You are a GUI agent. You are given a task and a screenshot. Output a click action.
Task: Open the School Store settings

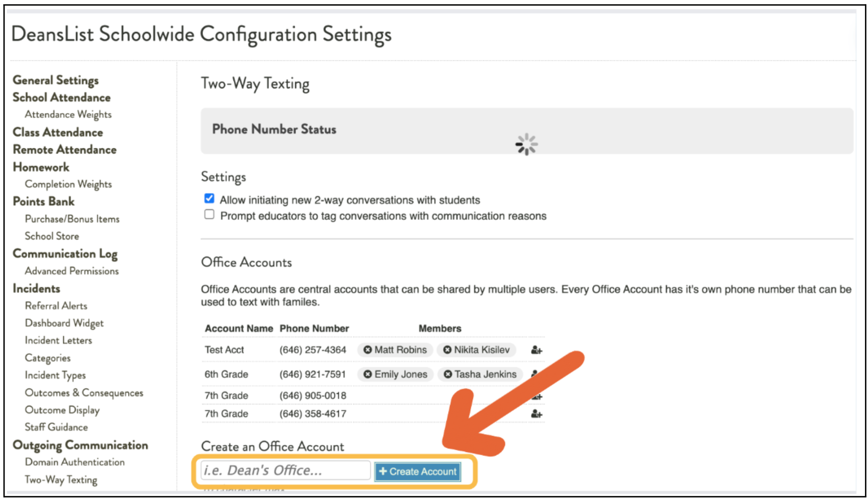pyautogui.click(x=52, y=236)
